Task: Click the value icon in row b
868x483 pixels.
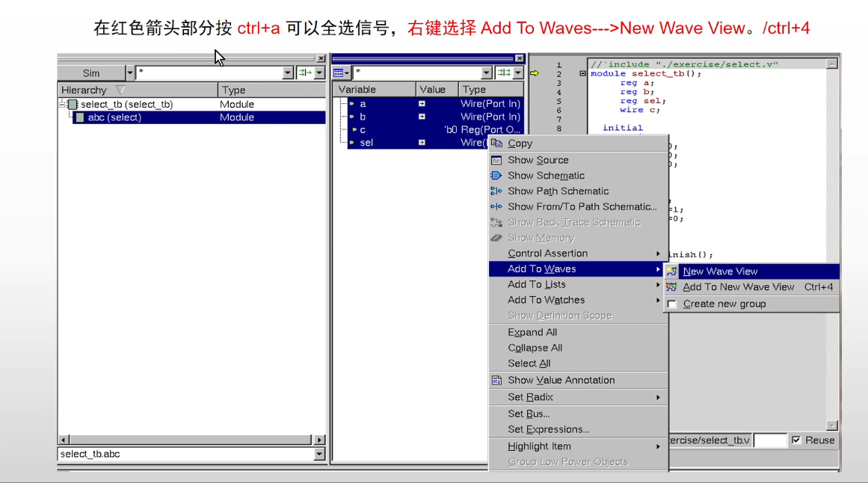Action: [x=422, y=117]
